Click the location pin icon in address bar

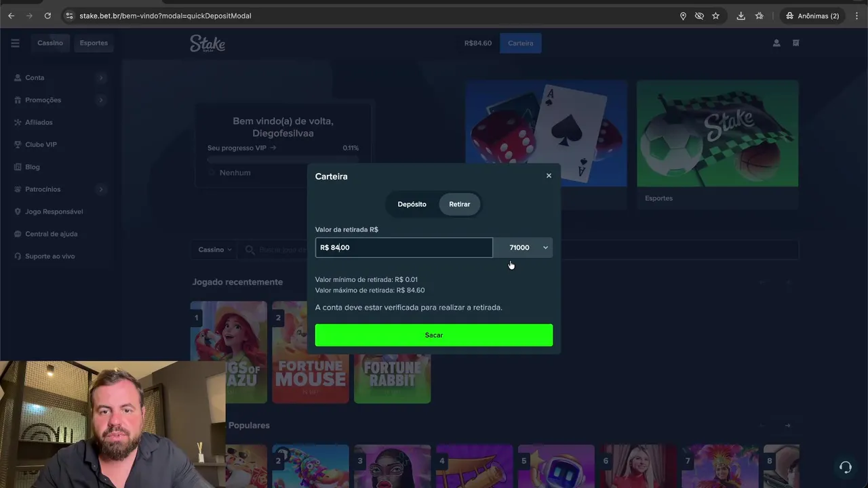tap(683, 16)
